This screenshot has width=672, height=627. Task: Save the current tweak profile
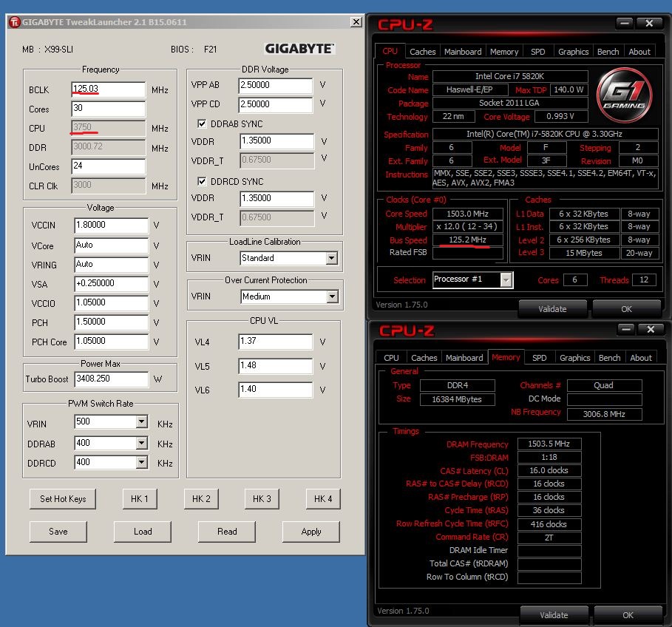[58, 532]
